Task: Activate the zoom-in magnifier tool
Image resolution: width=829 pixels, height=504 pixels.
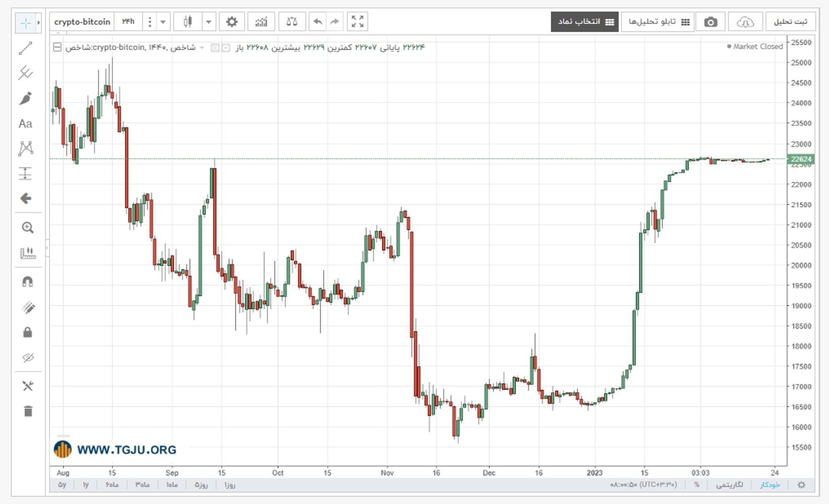Action: (x=28, y=228)
